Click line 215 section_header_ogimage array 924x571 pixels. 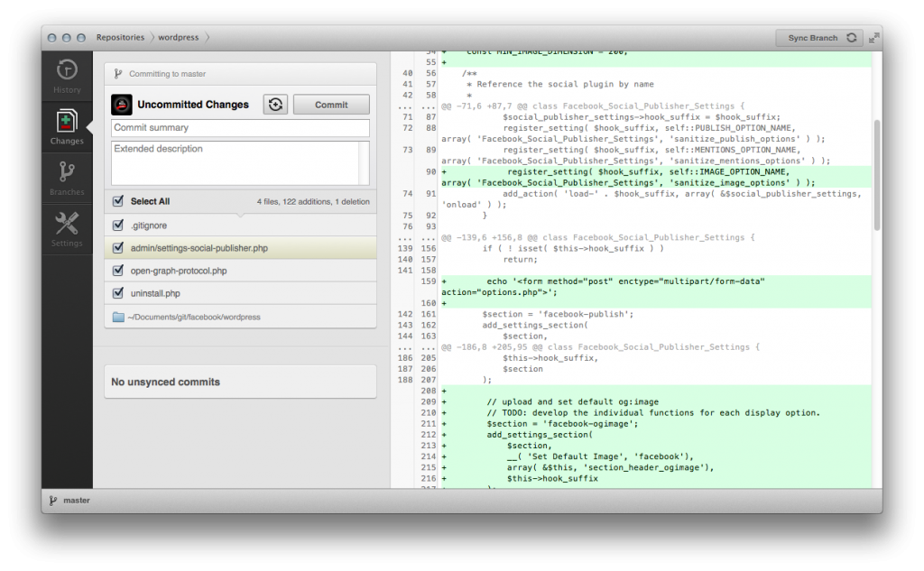coord(610,468)
